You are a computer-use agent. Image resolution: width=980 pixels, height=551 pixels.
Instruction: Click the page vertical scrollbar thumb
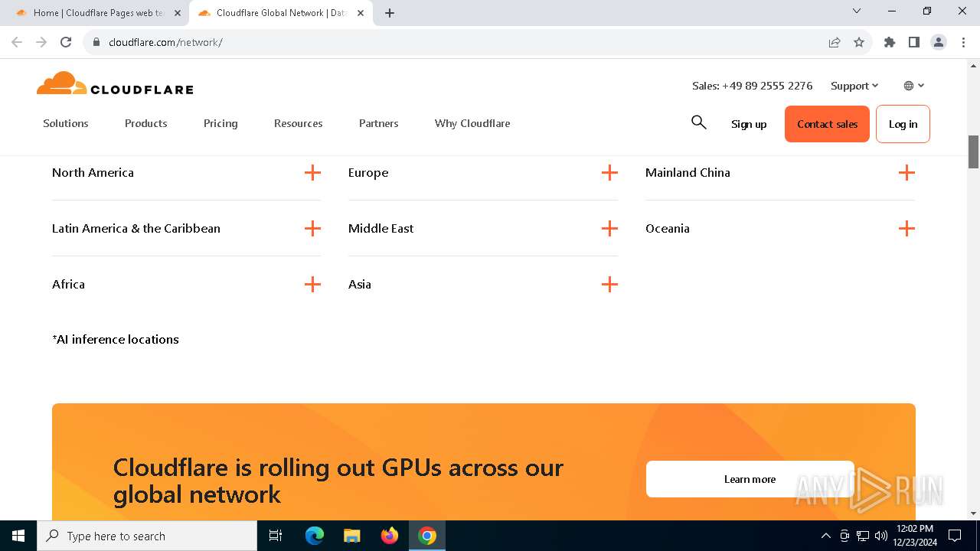pyautogui.click(x=973, y=152)
